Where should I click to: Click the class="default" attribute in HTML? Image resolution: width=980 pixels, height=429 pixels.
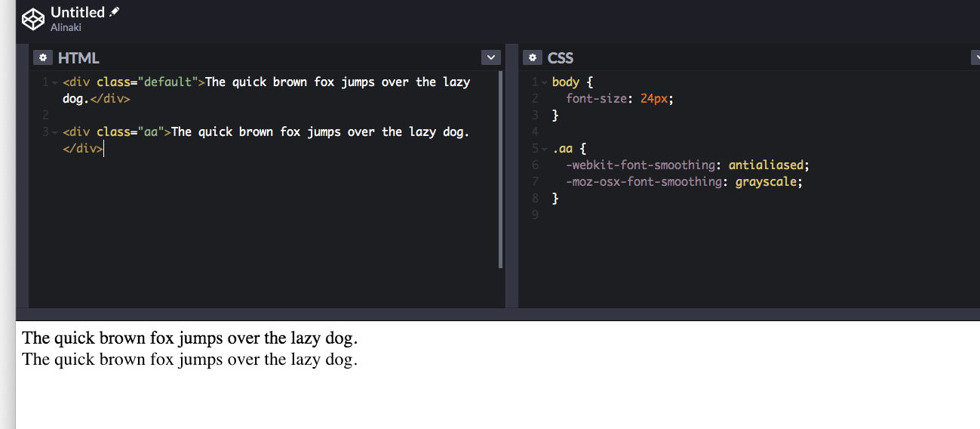pyautogui.click(x=147, y=82)
